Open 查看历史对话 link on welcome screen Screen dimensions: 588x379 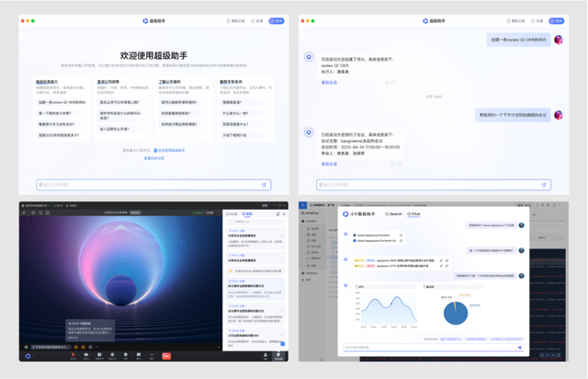153,158
